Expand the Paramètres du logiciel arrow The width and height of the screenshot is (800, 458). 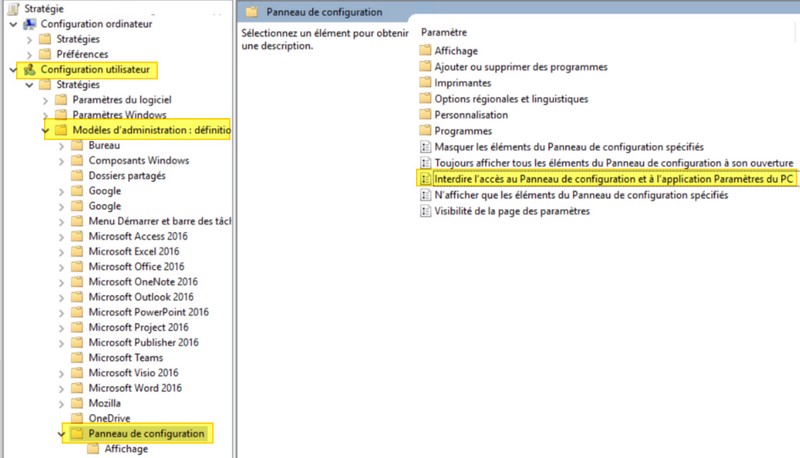click(x=45, y=100)
